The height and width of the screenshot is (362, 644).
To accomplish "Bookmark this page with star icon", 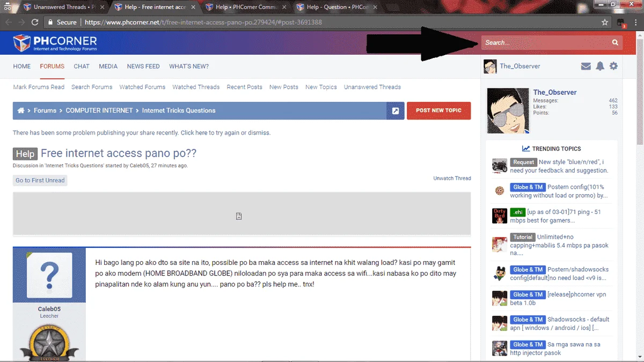I will 605,23.
